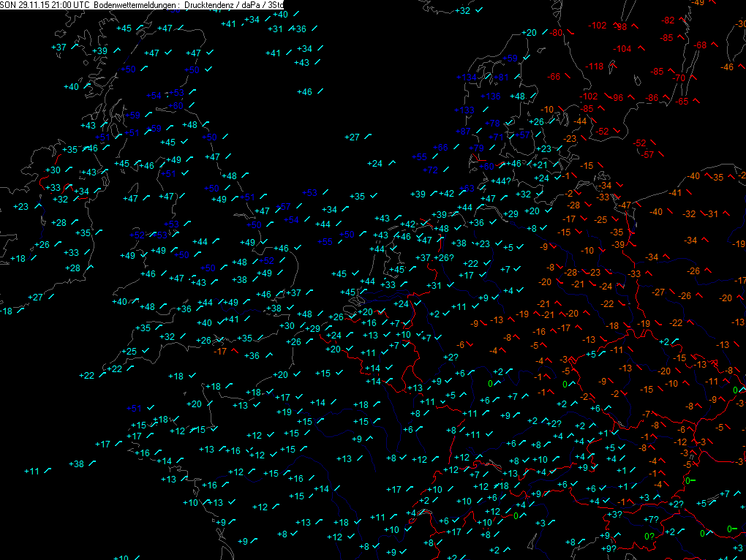Click the +27 isolated sea station value

pos(353,137)
